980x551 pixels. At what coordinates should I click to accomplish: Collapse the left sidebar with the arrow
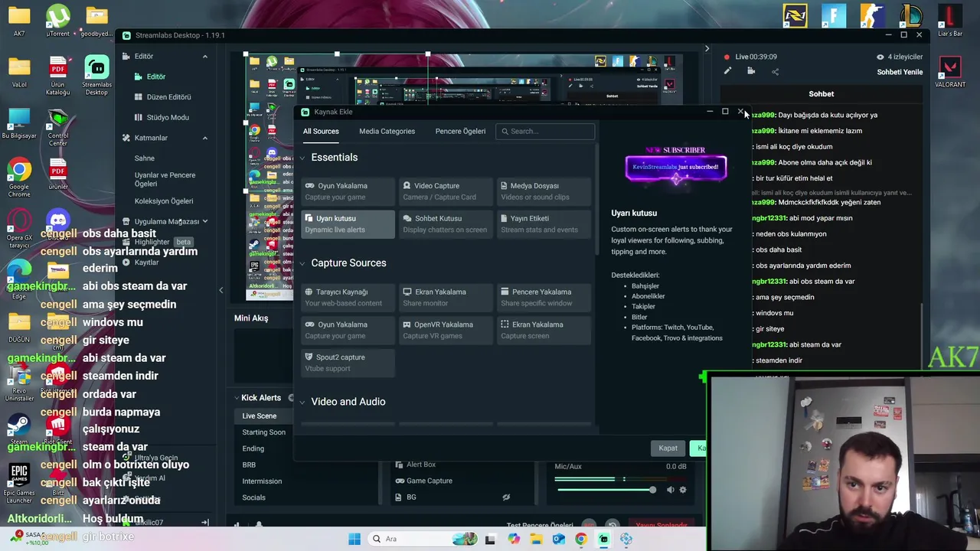(x=220, y=289)
